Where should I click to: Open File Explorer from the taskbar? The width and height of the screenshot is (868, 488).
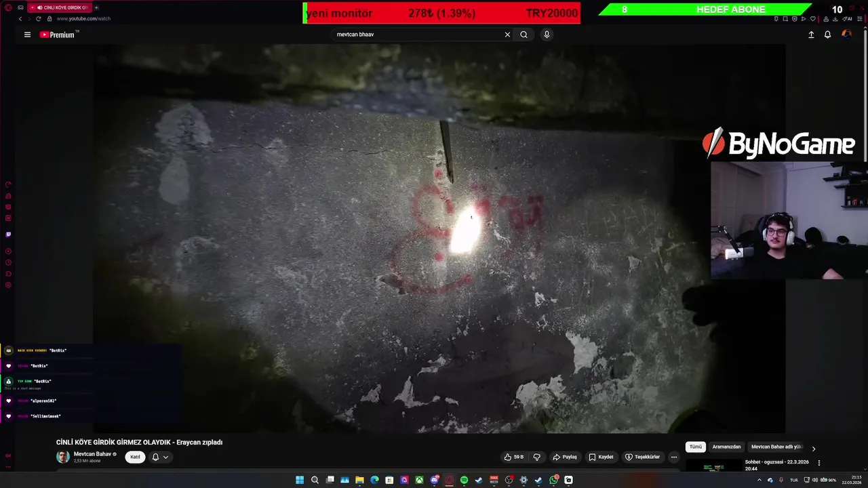pyautogui.click(x=359, y=480)
